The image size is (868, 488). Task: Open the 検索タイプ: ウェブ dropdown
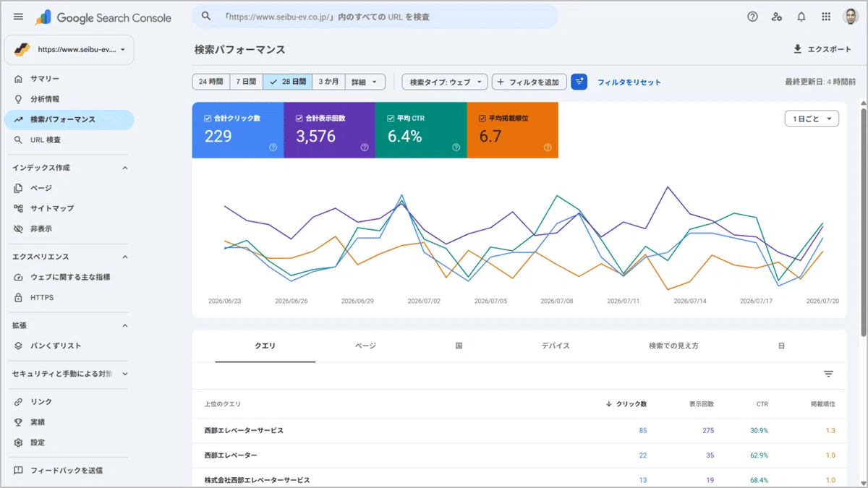(445, 82)
